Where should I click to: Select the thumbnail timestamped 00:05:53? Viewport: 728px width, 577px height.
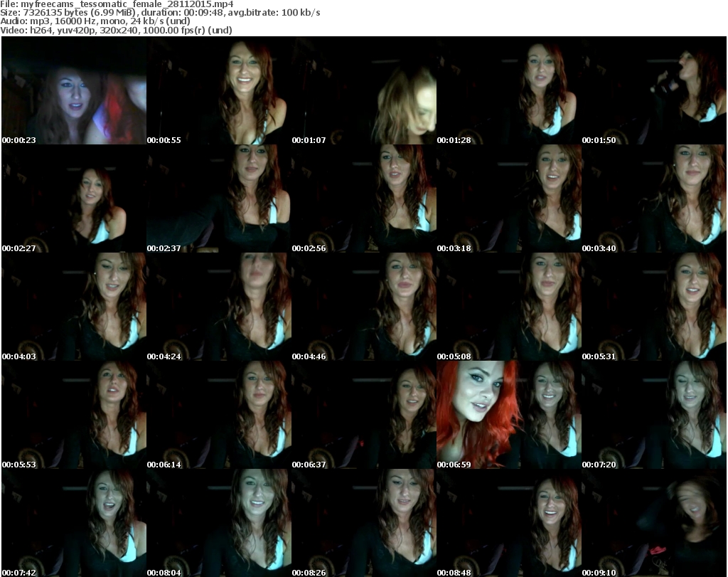[x=74, y=414]
